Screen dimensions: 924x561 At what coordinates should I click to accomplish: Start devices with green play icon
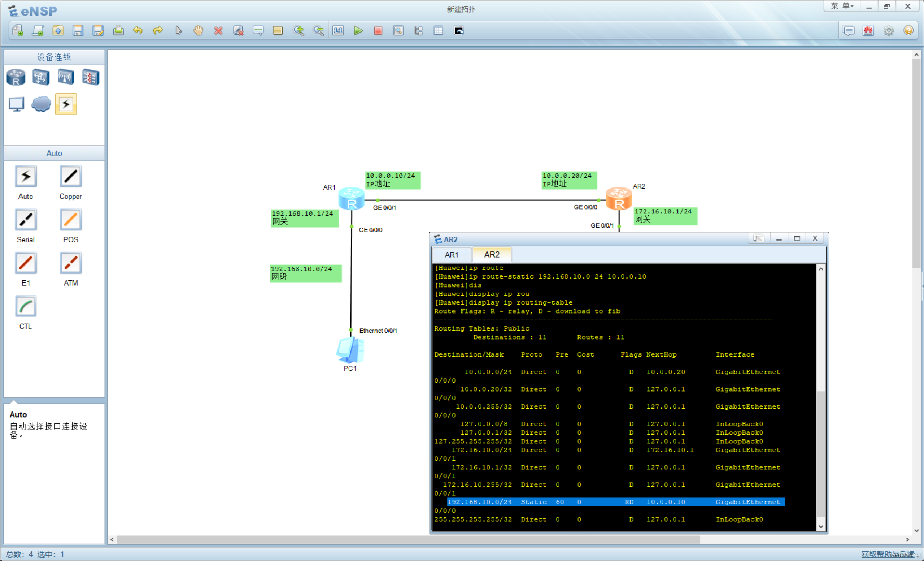click(358, 30)
